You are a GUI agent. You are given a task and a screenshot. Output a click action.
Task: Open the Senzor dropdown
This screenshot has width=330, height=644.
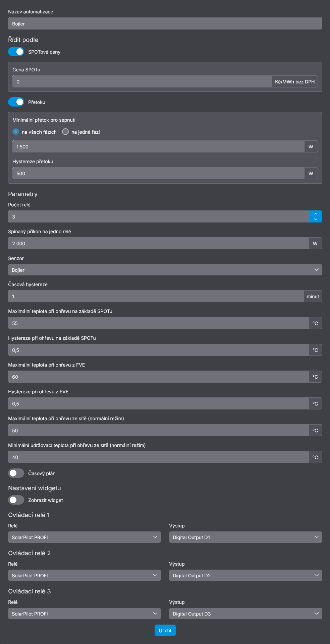coord(165,270)
